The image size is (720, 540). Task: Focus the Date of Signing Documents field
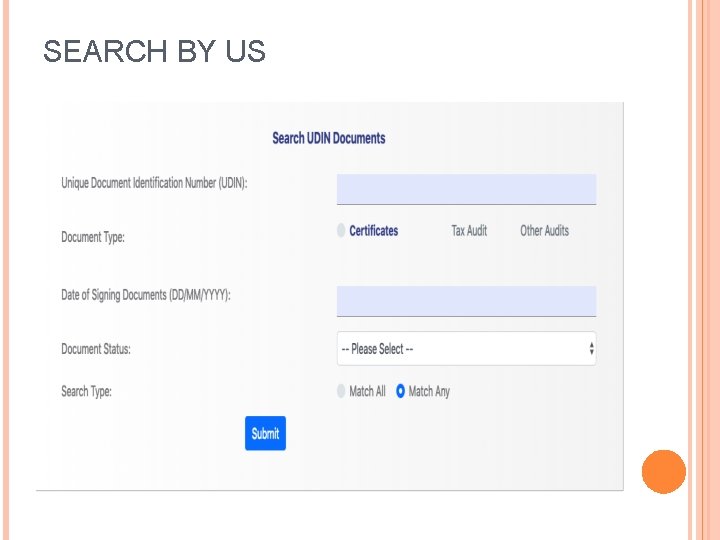[x=466, y=301]
